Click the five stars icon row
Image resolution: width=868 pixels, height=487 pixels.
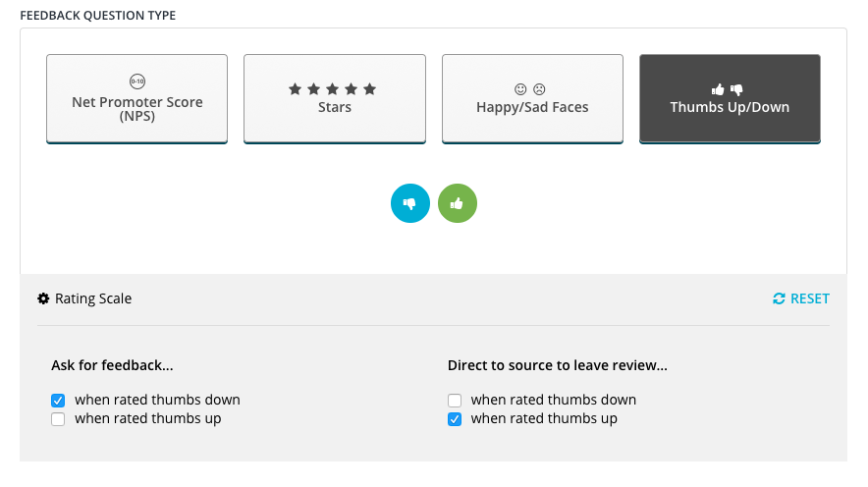(x=332, y=89)
